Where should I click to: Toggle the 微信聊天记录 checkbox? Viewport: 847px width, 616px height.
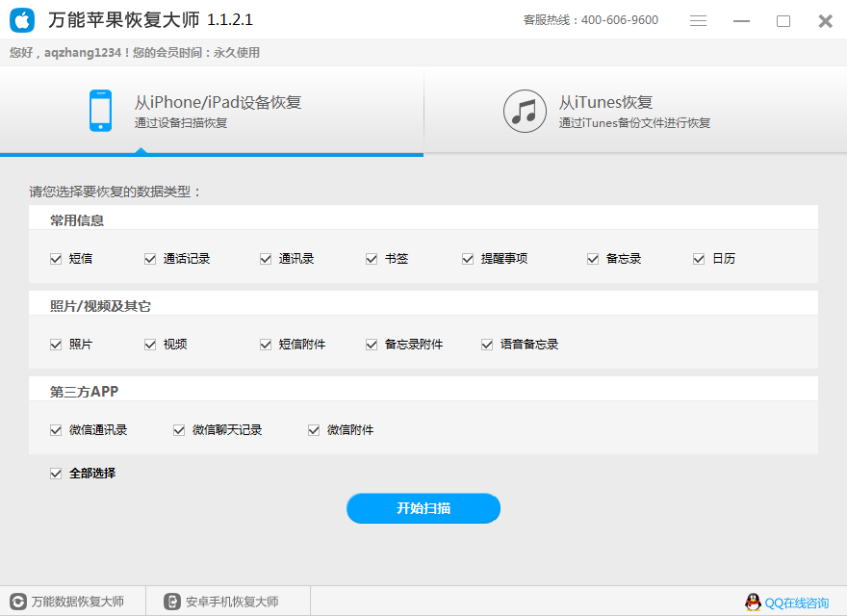(178, 429)
